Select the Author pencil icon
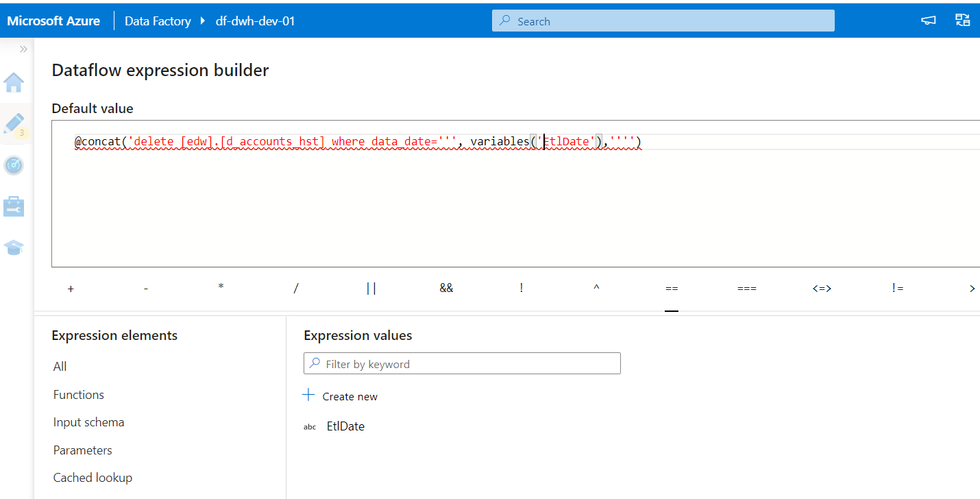This screenshot has width=980, height=499. (x=14, y=122)
